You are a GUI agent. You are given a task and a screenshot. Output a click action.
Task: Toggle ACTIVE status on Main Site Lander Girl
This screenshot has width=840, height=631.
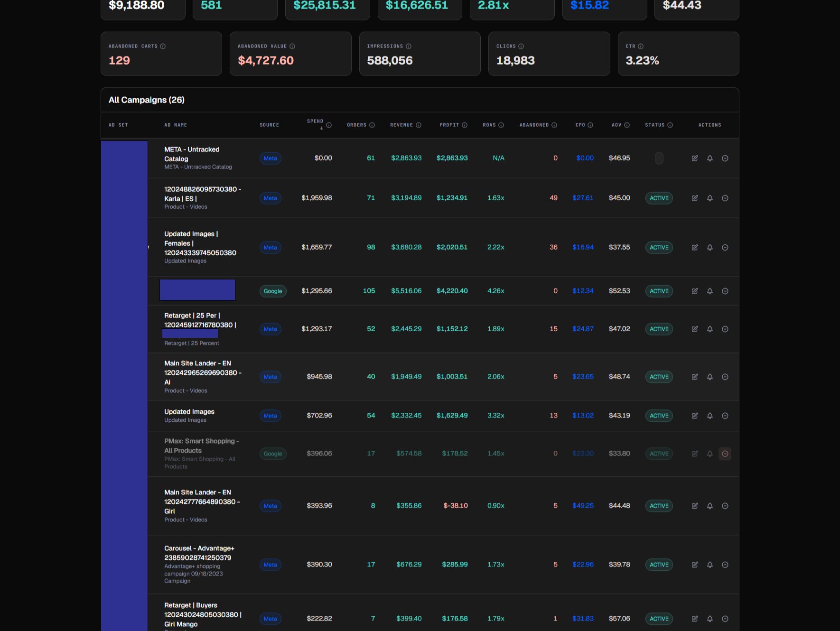[x=659, y=506]
